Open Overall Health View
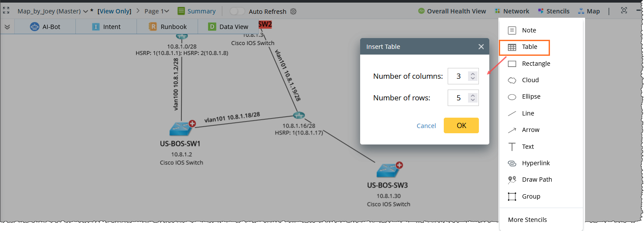 [x=452, y=11]
